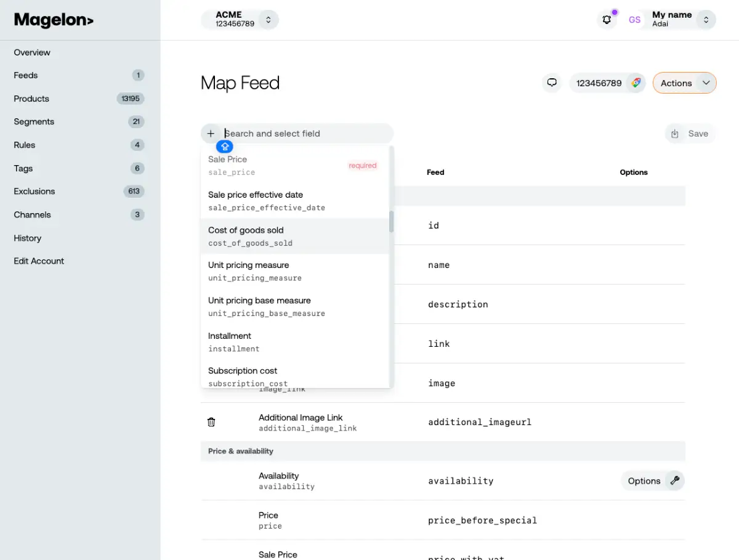Click the trash icon beside Additional Image Link
Image resolution: width=739 pixels, height=560 pixels.
(x=211, y=422)
